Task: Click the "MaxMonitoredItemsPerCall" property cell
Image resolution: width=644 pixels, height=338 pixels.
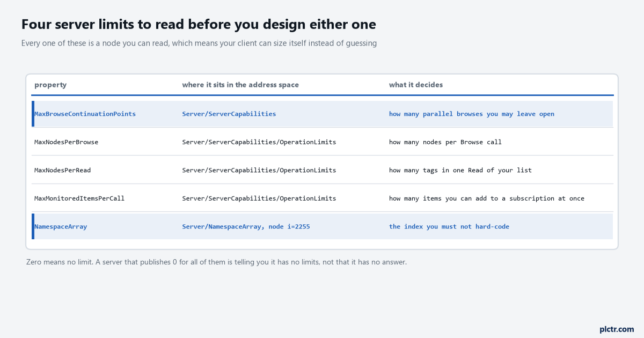Action: [79, 199]
